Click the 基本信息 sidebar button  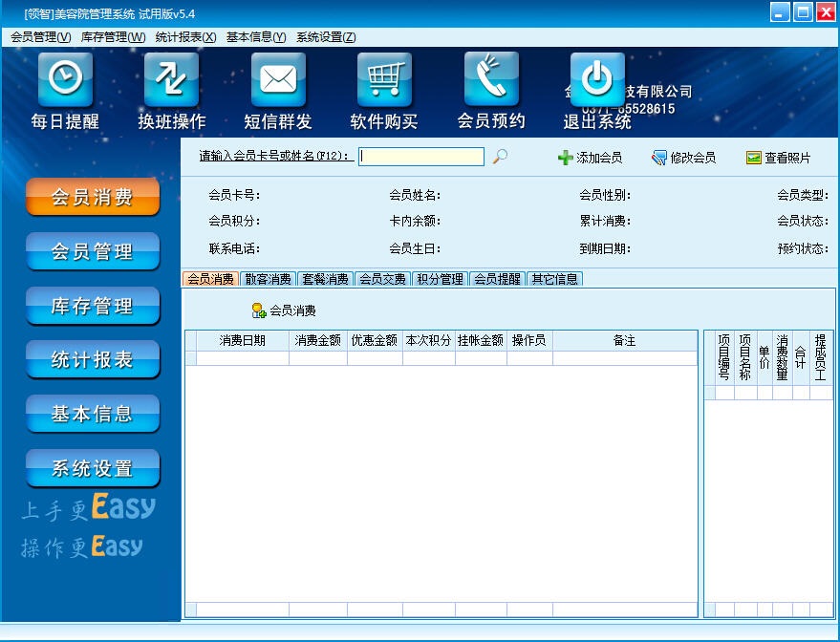pyautogui.click(x=91, y=414)
